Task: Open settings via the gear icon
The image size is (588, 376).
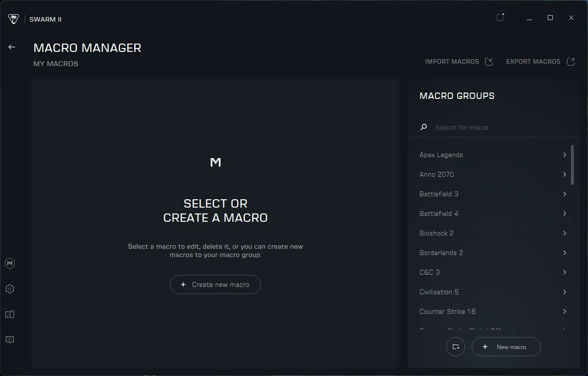Action: pyautogui.click(x=10, y=289)
